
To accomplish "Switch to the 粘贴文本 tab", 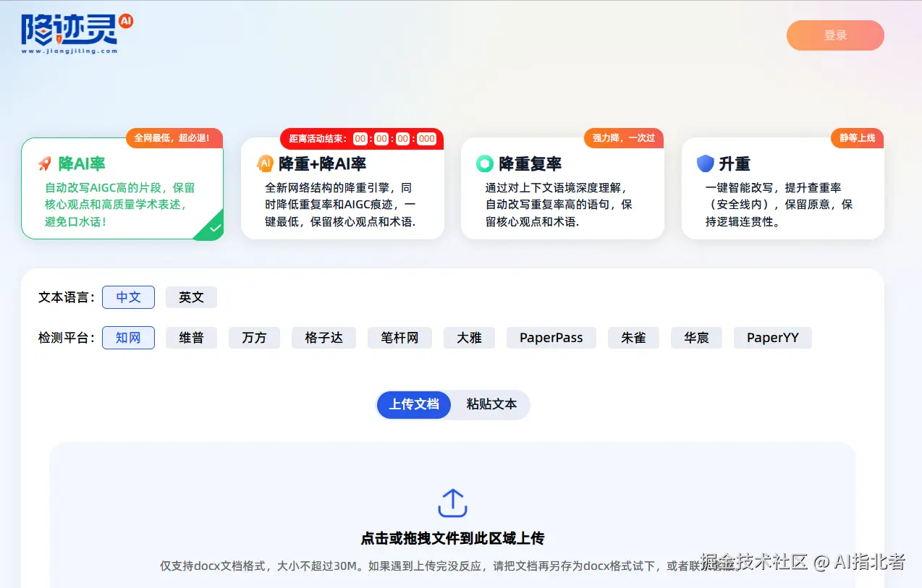I will (x=491, y=405).
